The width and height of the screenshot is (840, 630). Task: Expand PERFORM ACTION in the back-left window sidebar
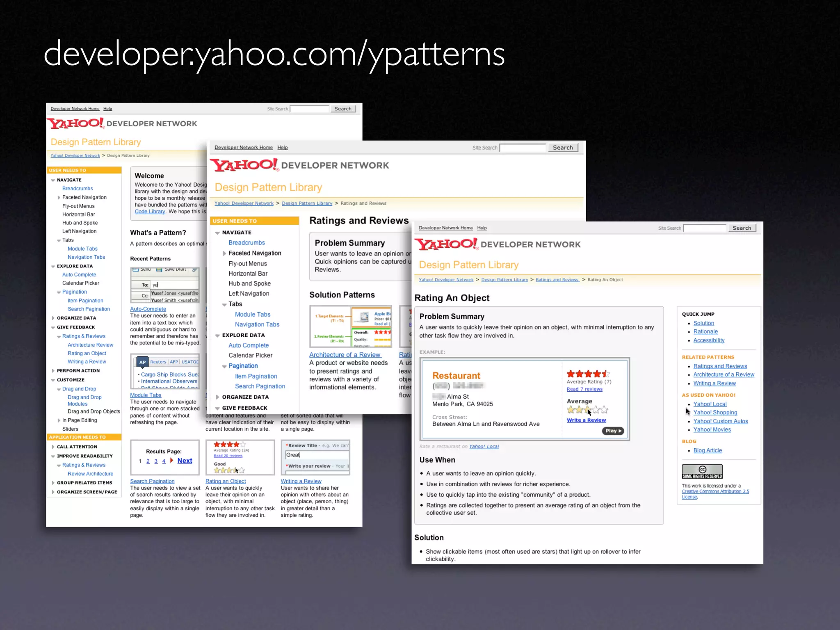[x=53, y=370]
